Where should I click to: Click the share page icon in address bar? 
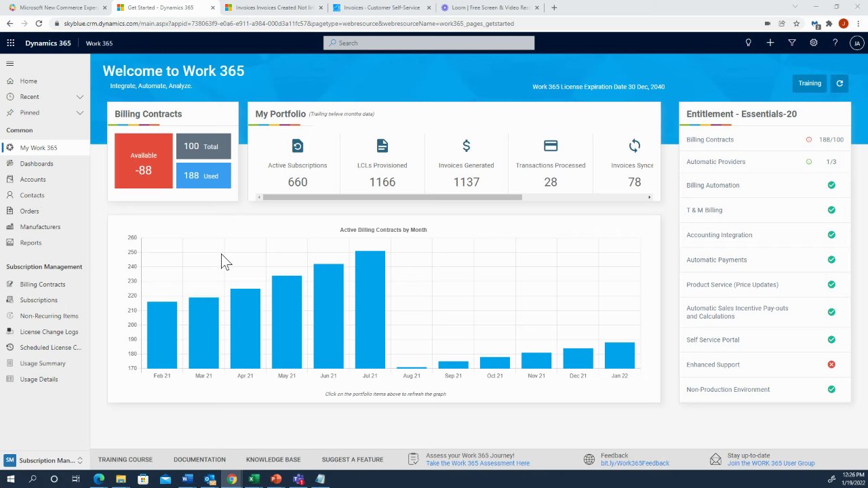coord(782,23)
